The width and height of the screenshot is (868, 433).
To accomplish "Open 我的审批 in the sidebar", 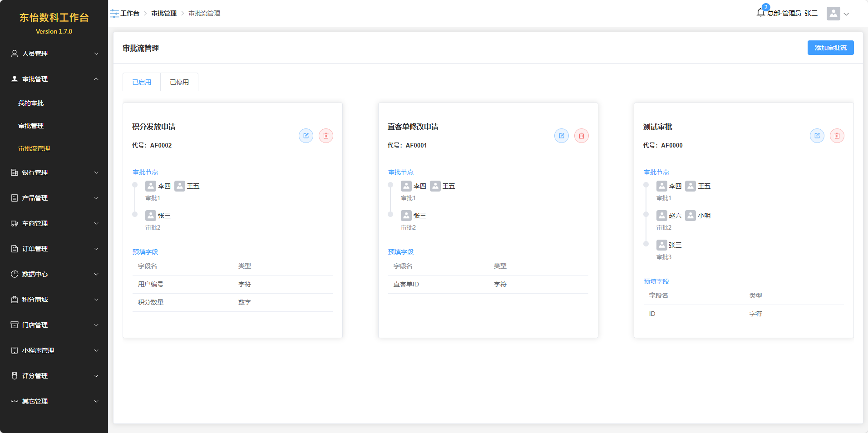I will 31,103.
